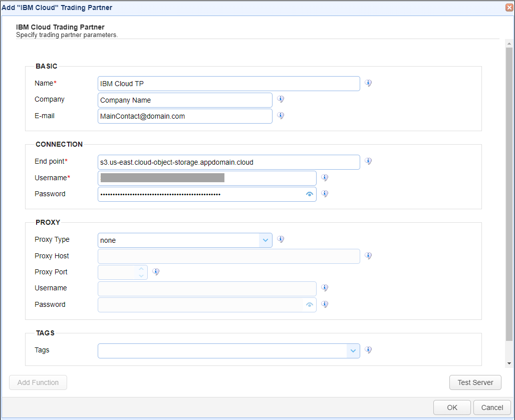Click the End point input field
Viewport: 515px width, 420px height.
(x=229, y=162)
